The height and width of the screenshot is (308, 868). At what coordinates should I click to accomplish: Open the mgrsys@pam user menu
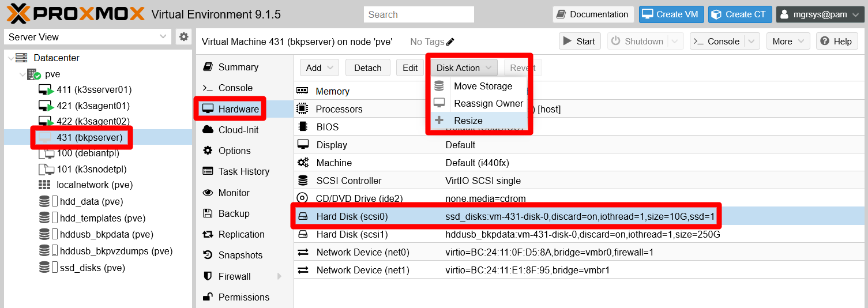[820, 14]
